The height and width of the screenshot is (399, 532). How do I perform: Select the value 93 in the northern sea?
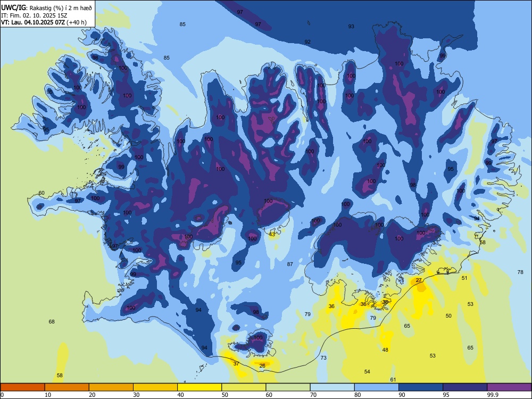[x=351, y=26]
